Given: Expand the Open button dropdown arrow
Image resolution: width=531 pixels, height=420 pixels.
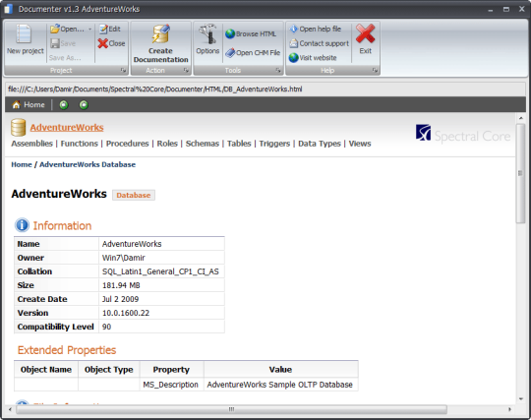Looking at the screenshot, I should point(90,30).
